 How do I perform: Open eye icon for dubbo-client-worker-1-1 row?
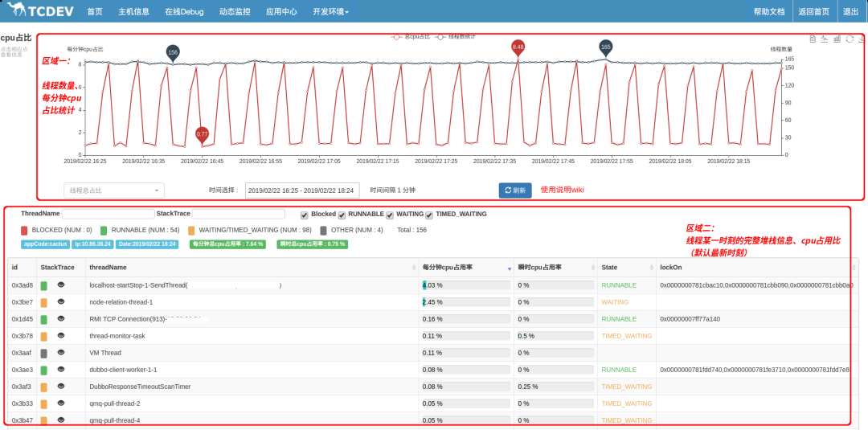(61, 369)
